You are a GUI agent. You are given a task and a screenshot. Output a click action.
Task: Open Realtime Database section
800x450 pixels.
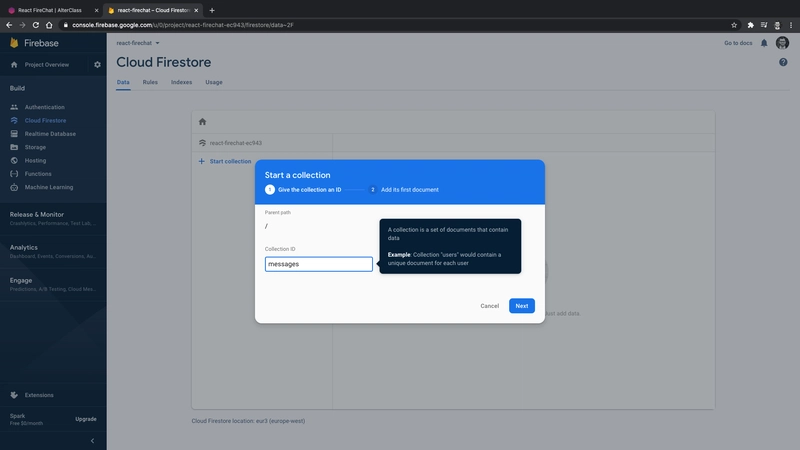[50, 134]
